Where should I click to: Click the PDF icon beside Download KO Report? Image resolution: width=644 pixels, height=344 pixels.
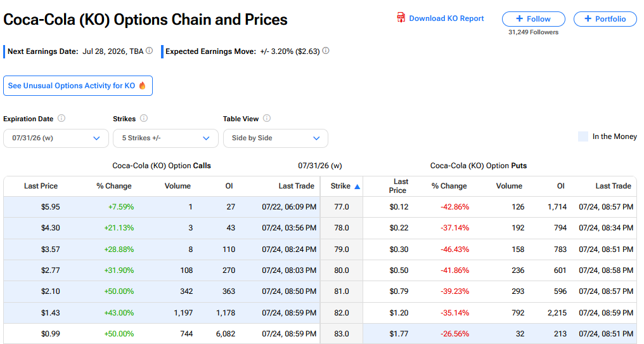pyautogui.click(x=401, y=18)
